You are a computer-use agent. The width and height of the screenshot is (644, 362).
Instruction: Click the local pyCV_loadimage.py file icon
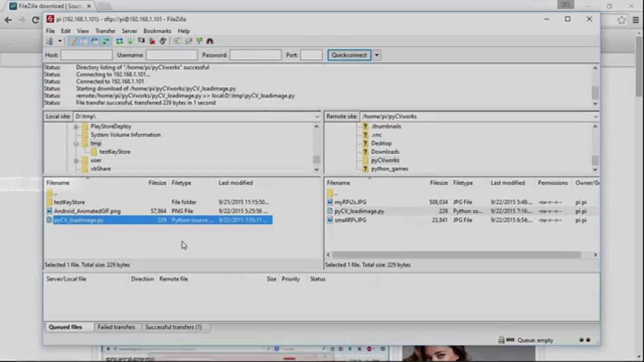[x=49, y=220]
